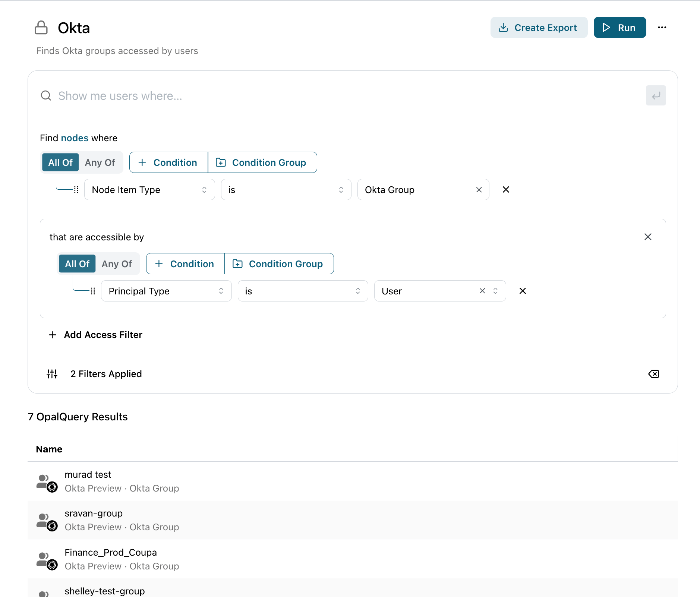
Task: Clear the Okta Group value
Action: pos(479,190)
